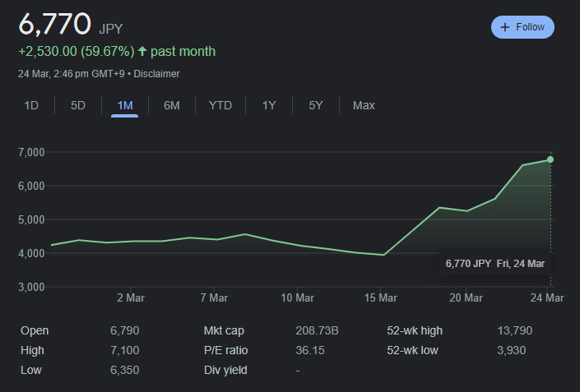Click the Follow button
580x392 pixels.
522,27
